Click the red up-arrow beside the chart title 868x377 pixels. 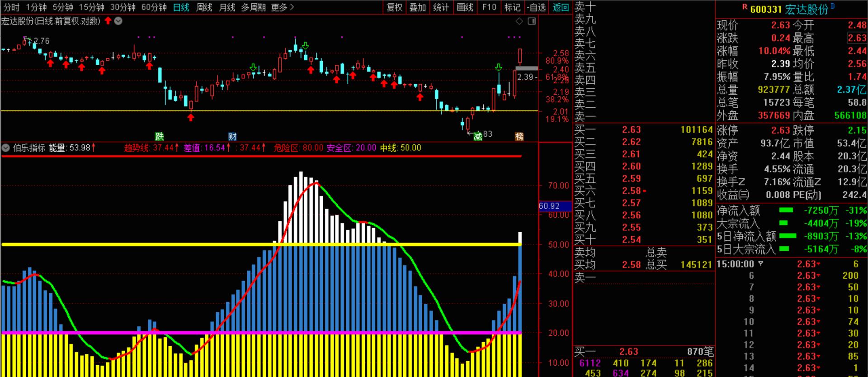108,21
